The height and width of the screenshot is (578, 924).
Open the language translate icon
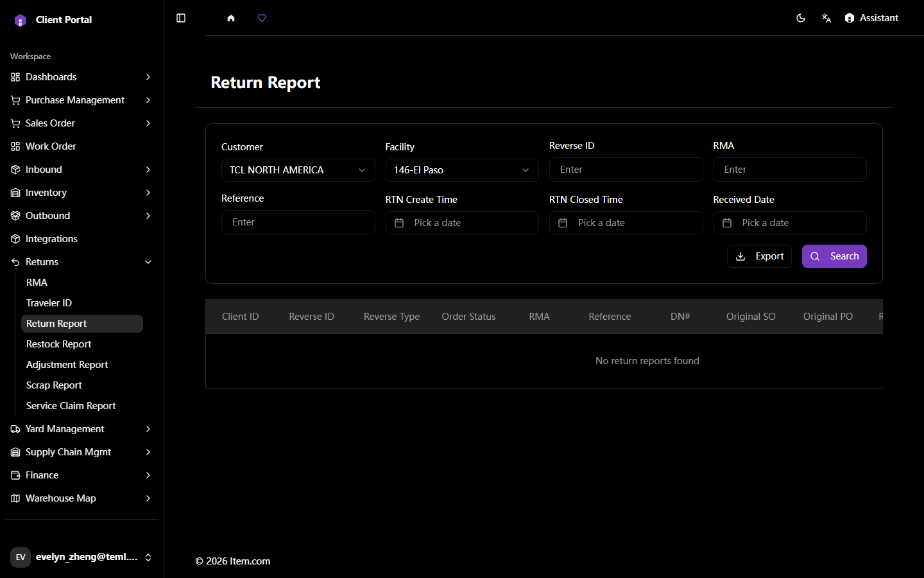(826, 18)
